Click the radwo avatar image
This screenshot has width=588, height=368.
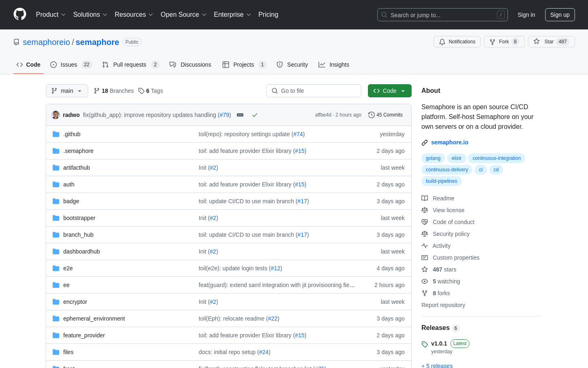pos(56,115)
